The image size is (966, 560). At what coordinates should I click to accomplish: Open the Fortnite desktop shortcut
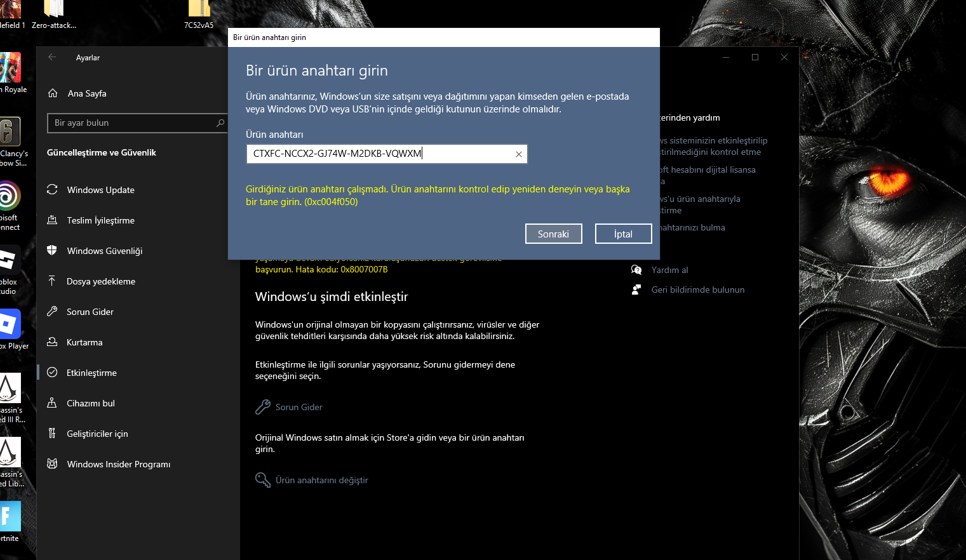(10, 522)
